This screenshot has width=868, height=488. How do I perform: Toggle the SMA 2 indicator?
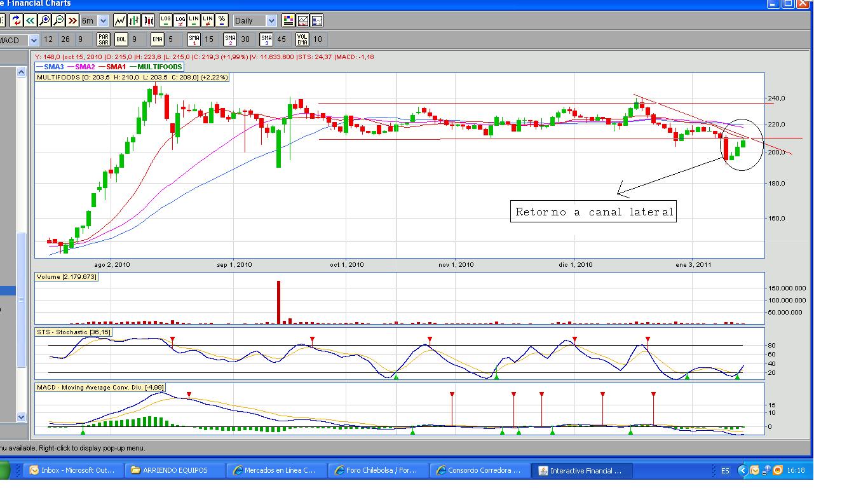(x=230, y=39)
